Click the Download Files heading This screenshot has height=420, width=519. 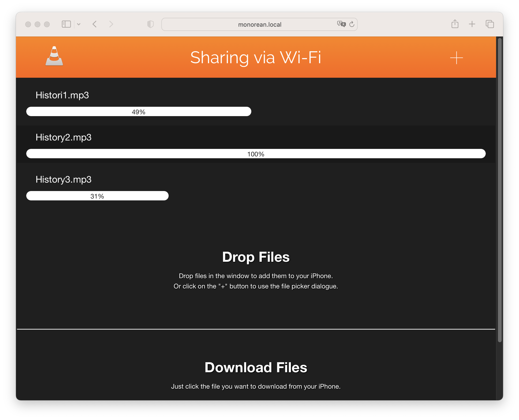pos(256,367)
